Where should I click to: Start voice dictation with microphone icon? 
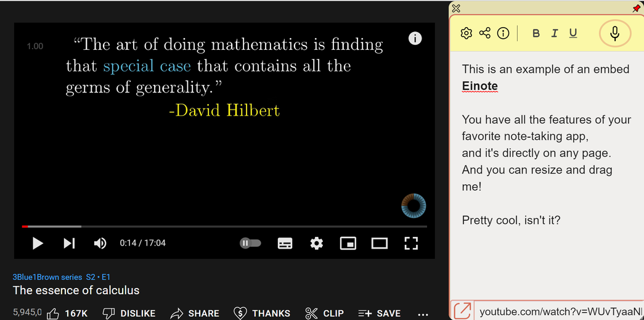tap(614, 33)
